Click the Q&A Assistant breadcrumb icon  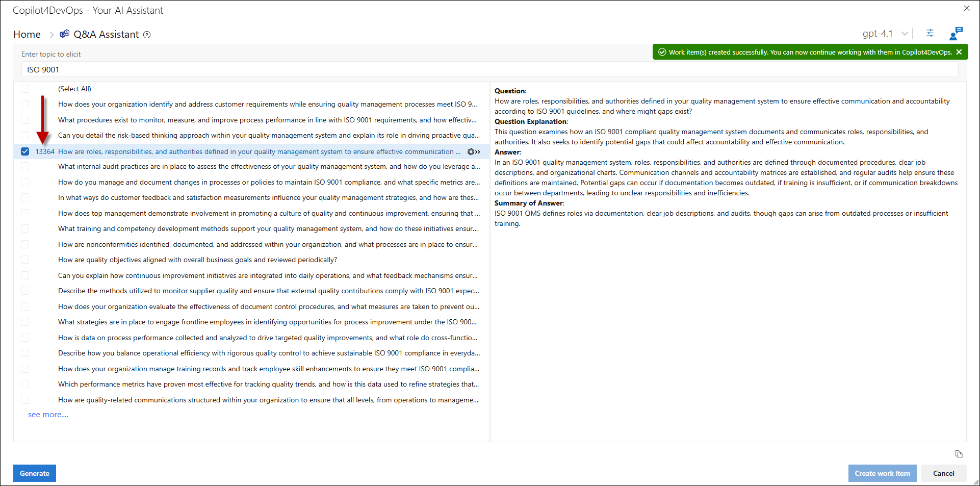pyautogui.click(x=65, y=34)
